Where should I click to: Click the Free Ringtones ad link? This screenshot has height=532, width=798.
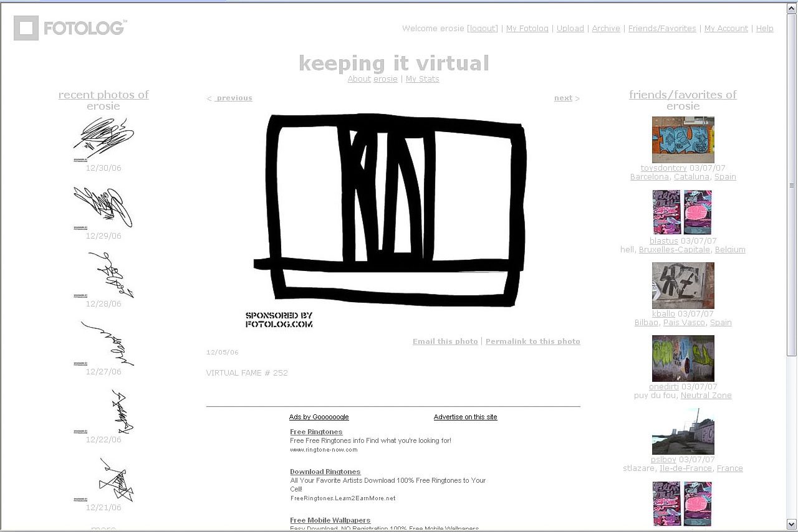tap(316, 432)
